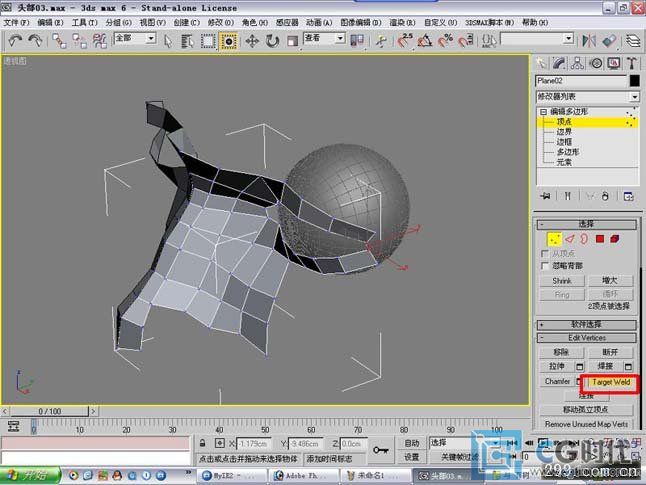The height and width of the screenshot is (485, 646).
Task: Open the selection filter dropdown showing 全部
Action: 135,38
